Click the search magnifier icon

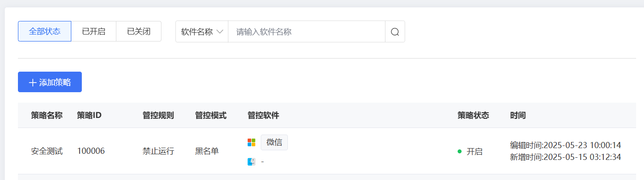click(395, 32)
